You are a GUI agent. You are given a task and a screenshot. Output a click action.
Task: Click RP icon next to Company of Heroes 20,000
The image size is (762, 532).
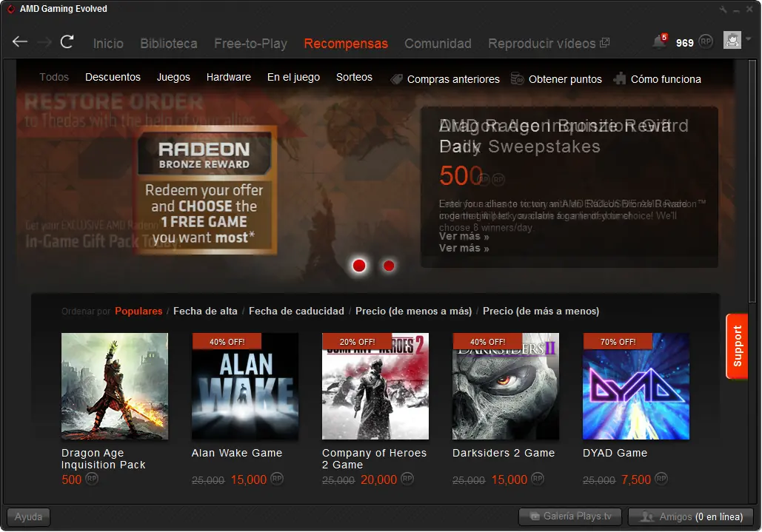(407, 479)
